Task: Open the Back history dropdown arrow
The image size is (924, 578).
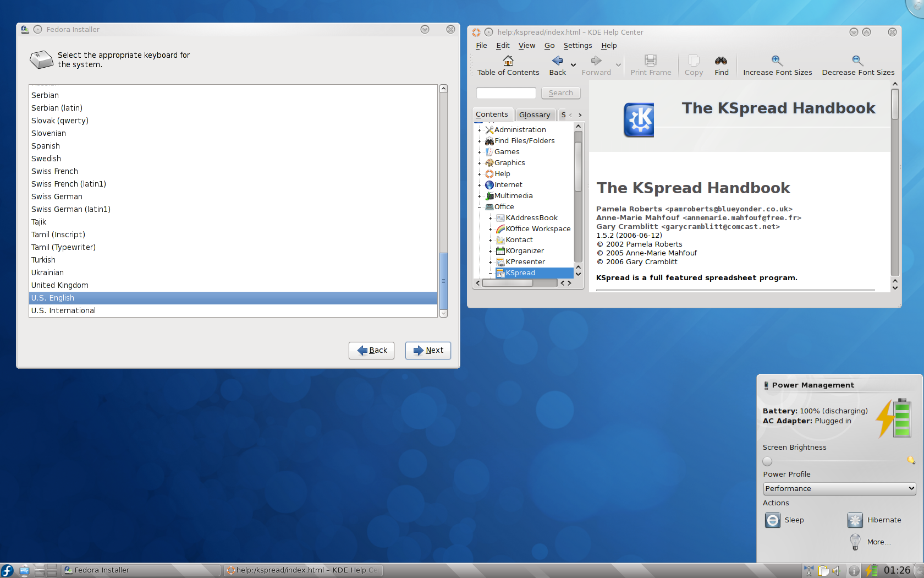Action: coord(573,66)
